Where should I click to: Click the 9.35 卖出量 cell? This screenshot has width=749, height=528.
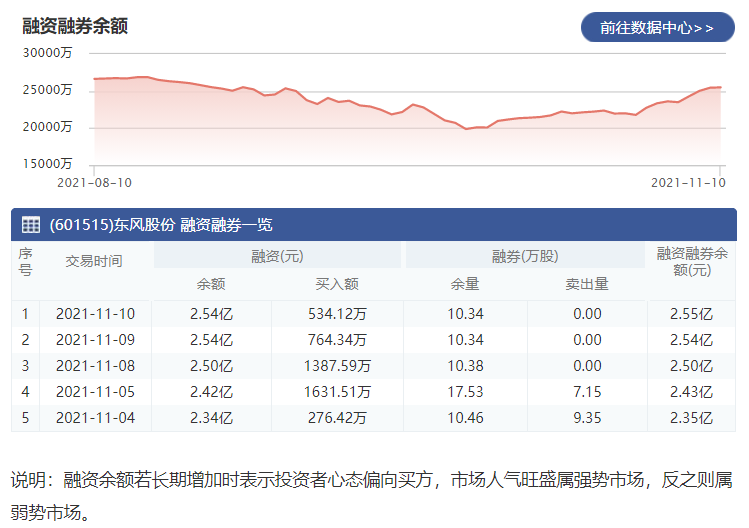coord(587,418)
